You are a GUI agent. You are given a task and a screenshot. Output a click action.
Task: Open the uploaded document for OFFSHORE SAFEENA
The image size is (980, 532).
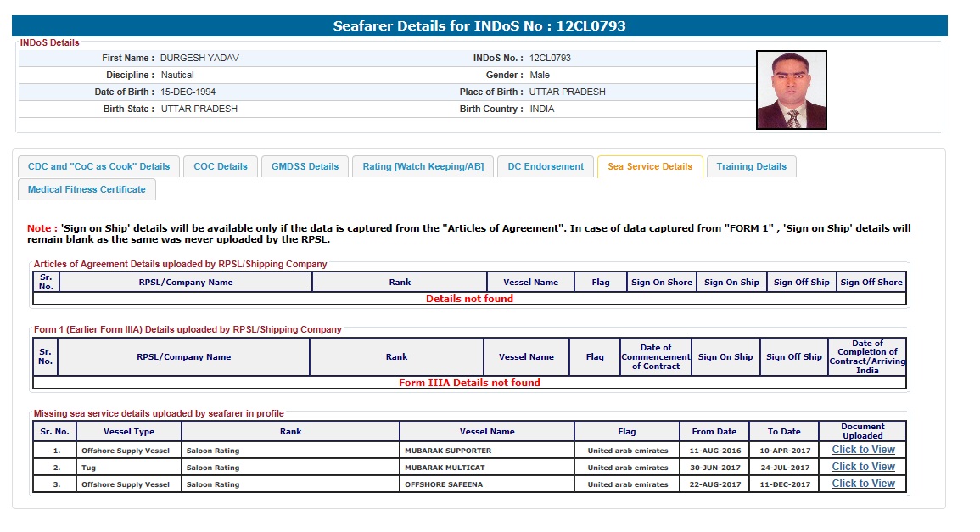tap(863, 484)
